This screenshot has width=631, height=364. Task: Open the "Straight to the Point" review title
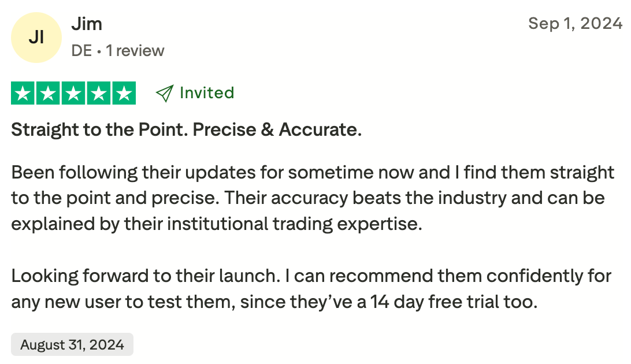point(186,129)
